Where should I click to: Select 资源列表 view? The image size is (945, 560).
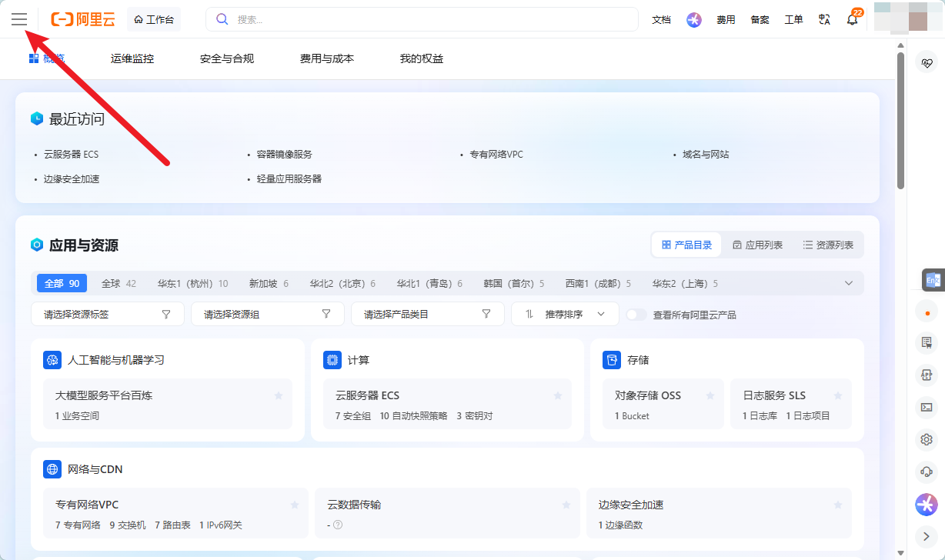coord(828,245)
